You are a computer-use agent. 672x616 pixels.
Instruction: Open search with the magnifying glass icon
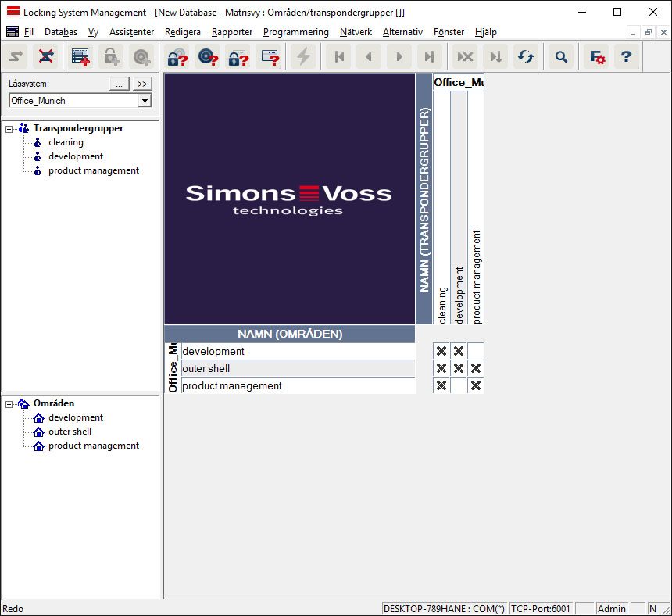pyautogui.click(x=560, y=56)
